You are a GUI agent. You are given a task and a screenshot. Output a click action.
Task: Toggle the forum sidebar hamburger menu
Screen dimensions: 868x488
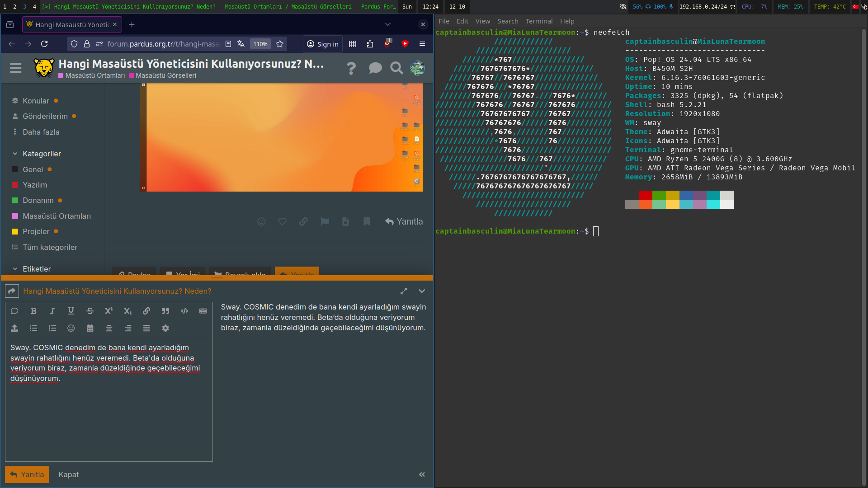click(x=16, y=68)
